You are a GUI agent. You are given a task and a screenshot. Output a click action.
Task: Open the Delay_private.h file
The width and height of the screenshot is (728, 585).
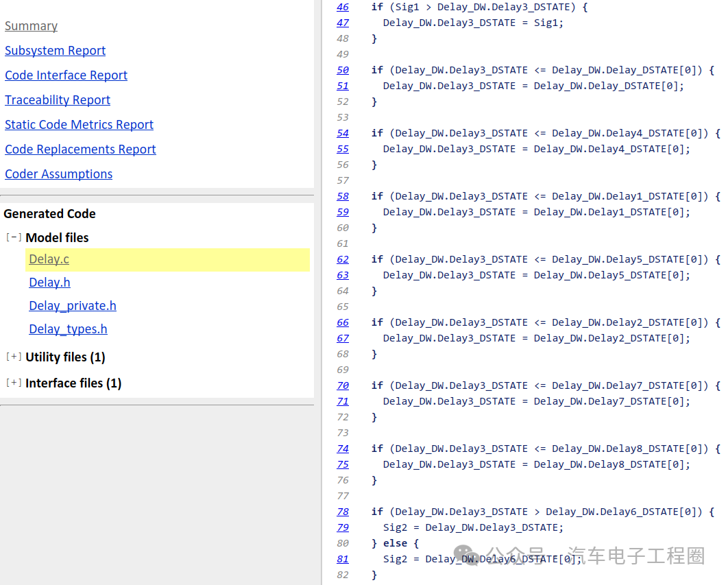[x=73, y=305]
